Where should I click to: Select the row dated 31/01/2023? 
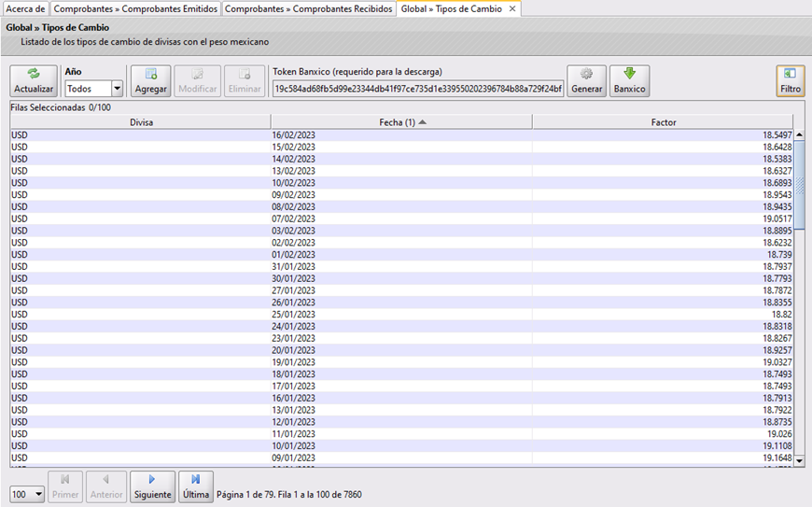402,267
